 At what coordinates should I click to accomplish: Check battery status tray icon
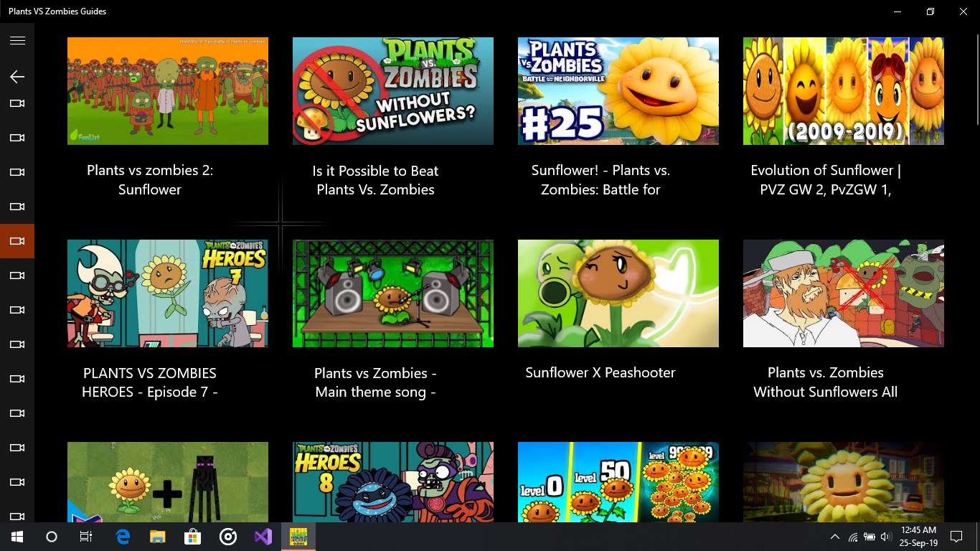click(870, 537)
